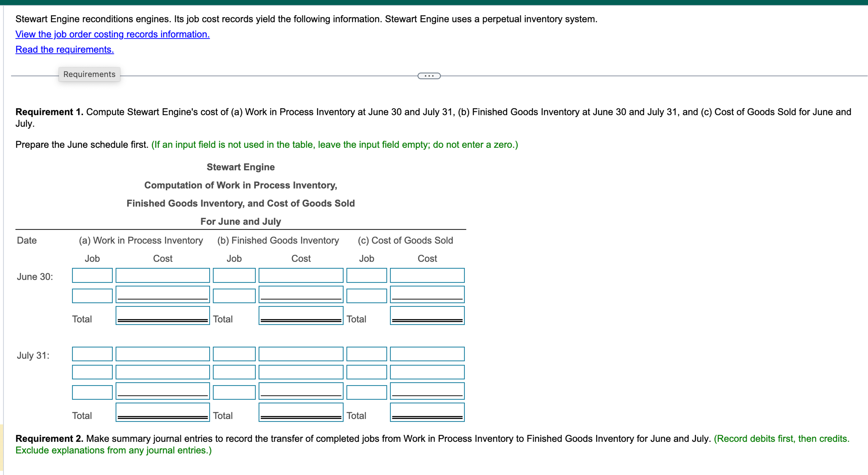Select July 31 second-row Cost of Goods Sold Job field

click(x=367, y=372)
